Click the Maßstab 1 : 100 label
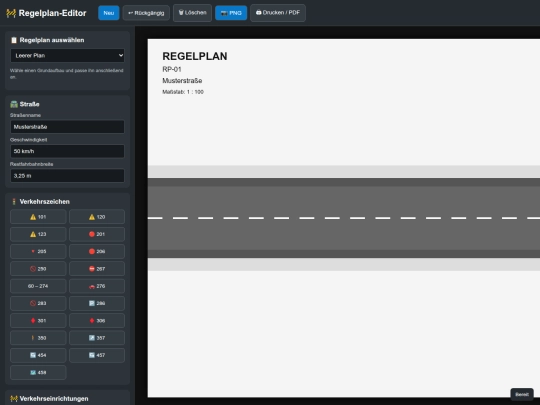 pyautogui.click(x=183, y=92)
